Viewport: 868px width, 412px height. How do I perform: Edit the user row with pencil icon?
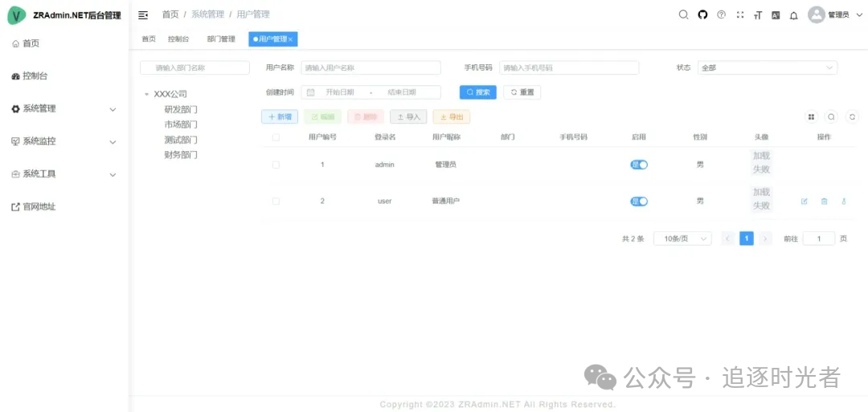(805, 202)
